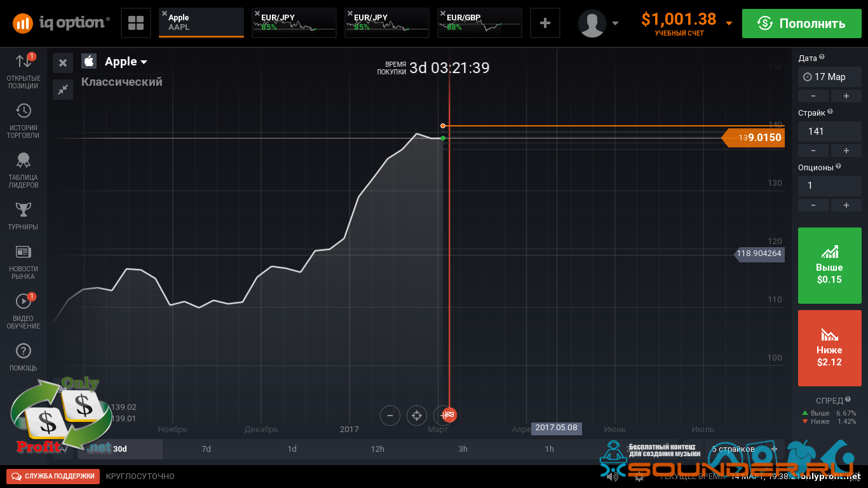Buy the Выше call option for $0.15
Screen dimensions: 868x488
[829, 266]
